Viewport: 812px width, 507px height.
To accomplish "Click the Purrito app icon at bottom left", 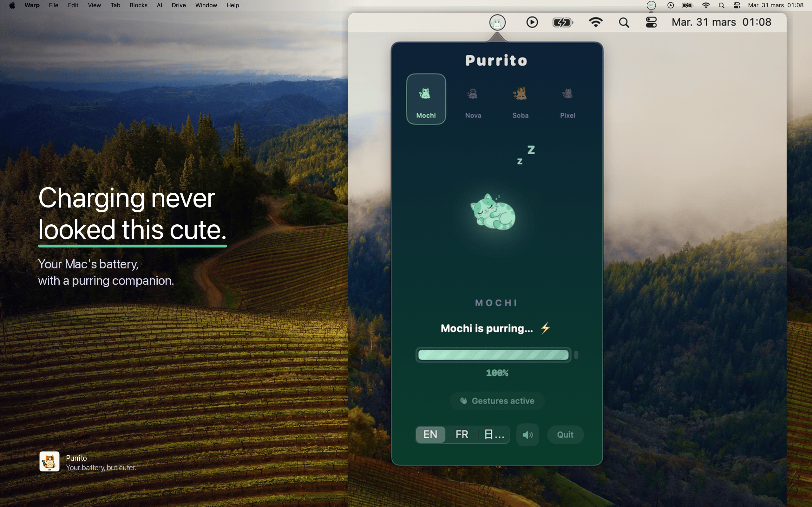I will [49, 461].
